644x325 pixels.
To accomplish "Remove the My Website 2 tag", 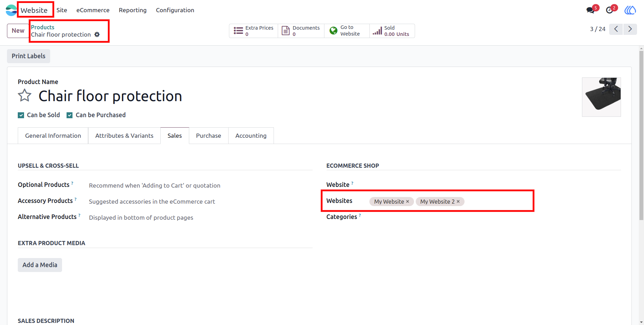I will [x=458, y=202].
